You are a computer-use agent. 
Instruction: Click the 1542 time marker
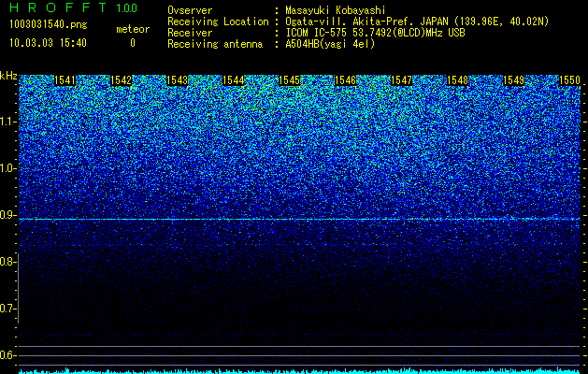click(122, 80)
